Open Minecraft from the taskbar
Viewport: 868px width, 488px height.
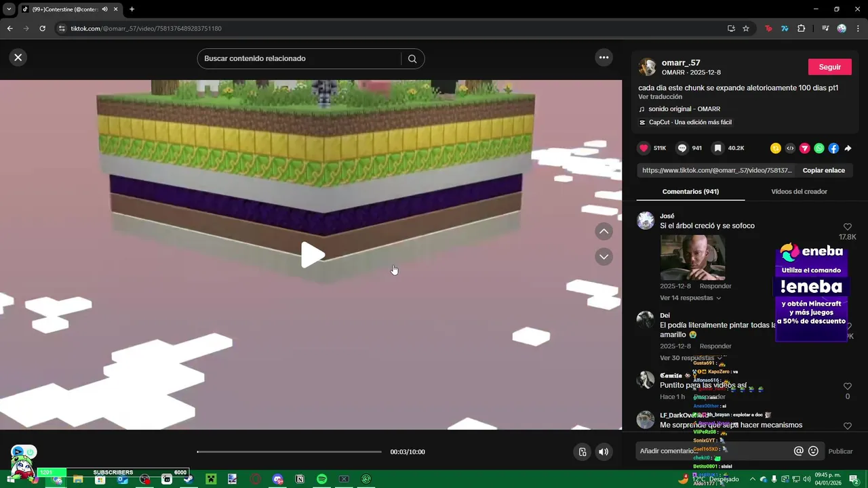coord(211,479)
